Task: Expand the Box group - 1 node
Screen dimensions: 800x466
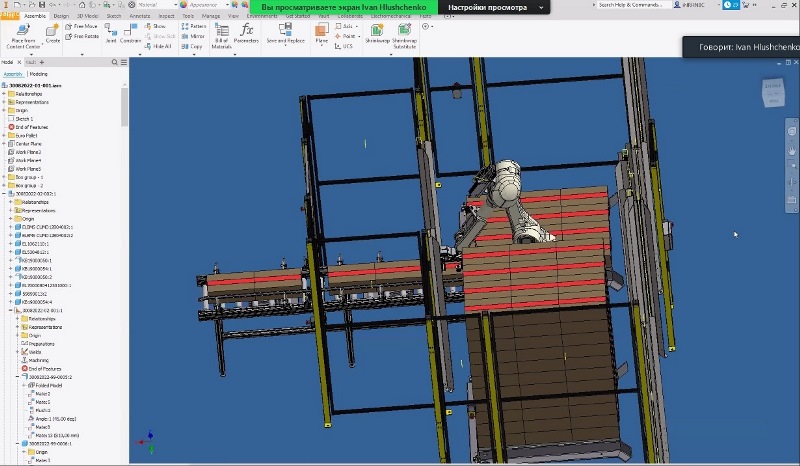Action: point(4,176)
